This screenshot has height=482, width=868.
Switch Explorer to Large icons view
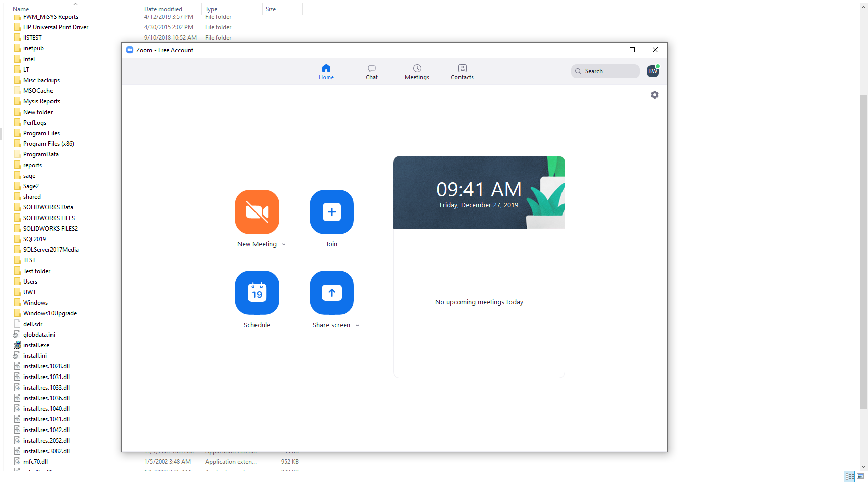click(860, 476)
